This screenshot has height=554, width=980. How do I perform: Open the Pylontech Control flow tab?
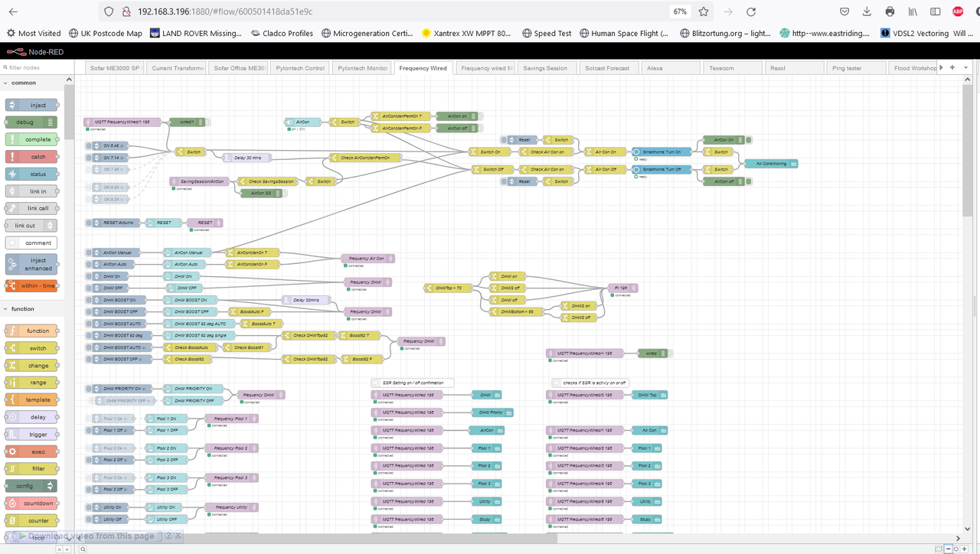click(299, 67)
